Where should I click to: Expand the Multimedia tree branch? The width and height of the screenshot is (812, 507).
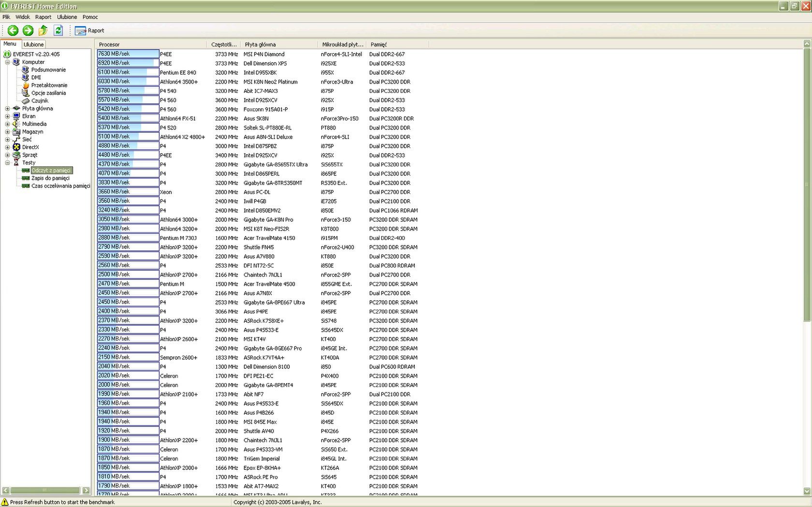click(7, 124)
